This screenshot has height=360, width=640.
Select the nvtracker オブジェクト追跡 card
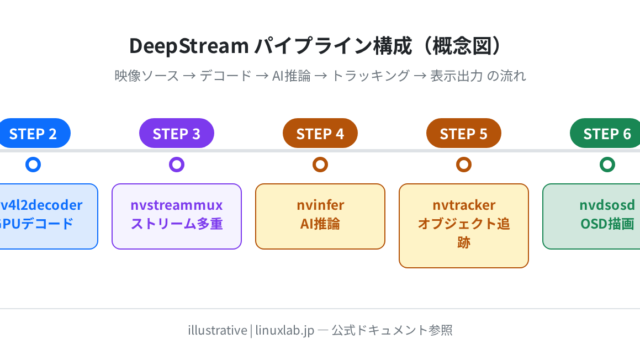(x=464, y=226)
